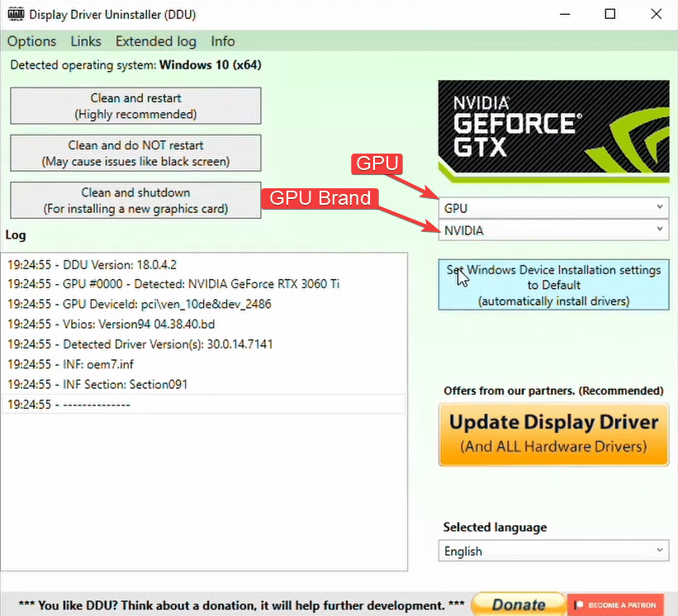
Task: Open the Links menu
Action: point(86,41)
